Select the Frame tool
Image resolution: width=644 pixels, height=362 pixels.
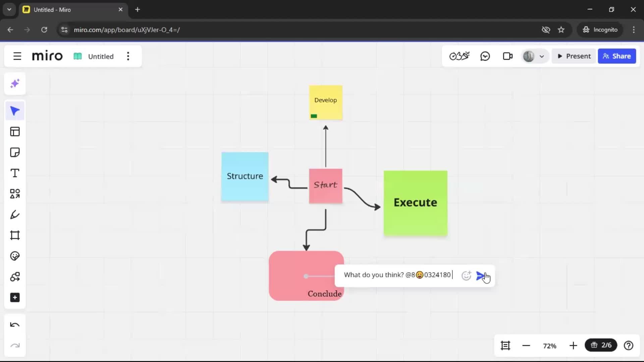tap(15, 235)
